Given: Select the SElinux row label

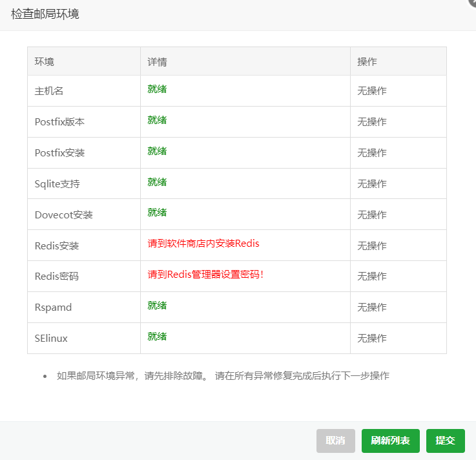Looking at the screenshot, I should point(51,339).
